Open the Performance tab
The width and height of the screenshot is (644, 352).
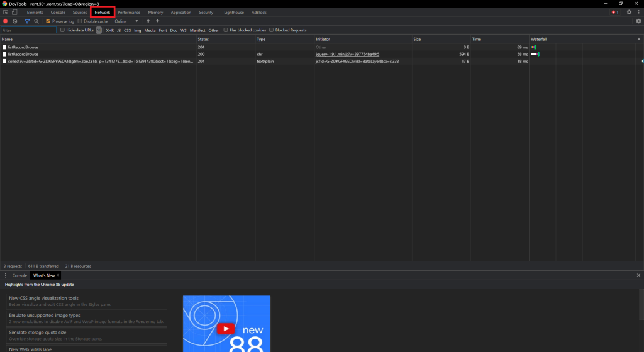click(x=129, y=13)
